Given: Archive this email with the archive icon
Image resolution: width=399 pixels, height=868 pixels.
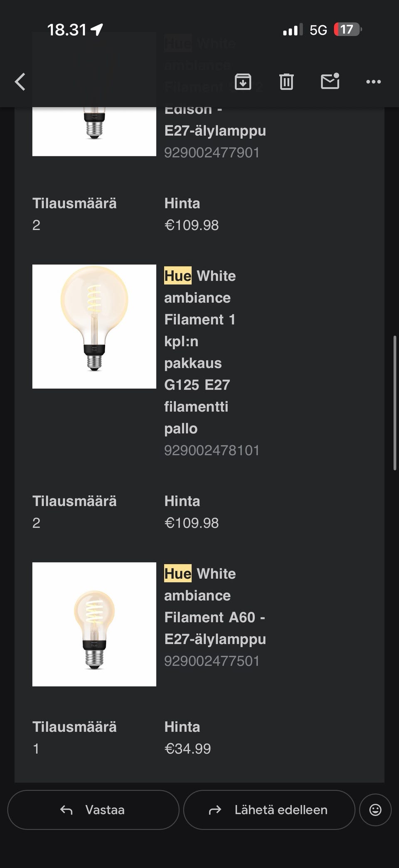Looking at the screenshot, I should pos(243,82).
